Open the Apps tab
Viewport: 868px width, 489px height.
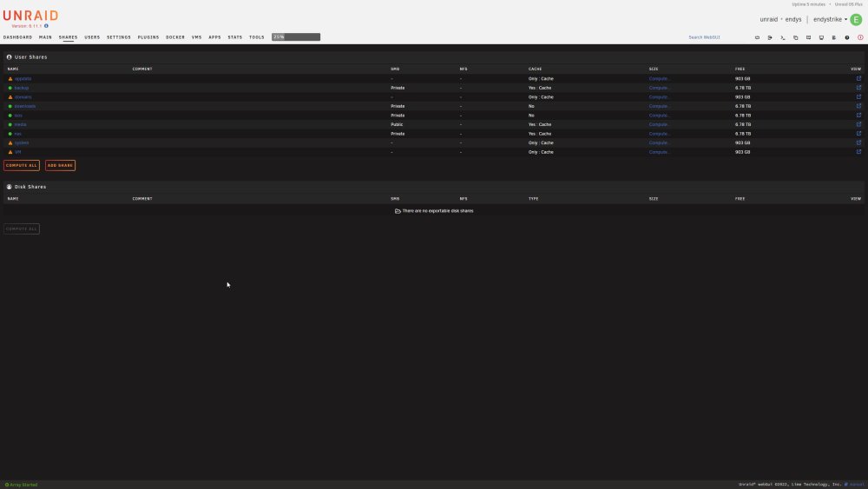pos(214,37)
